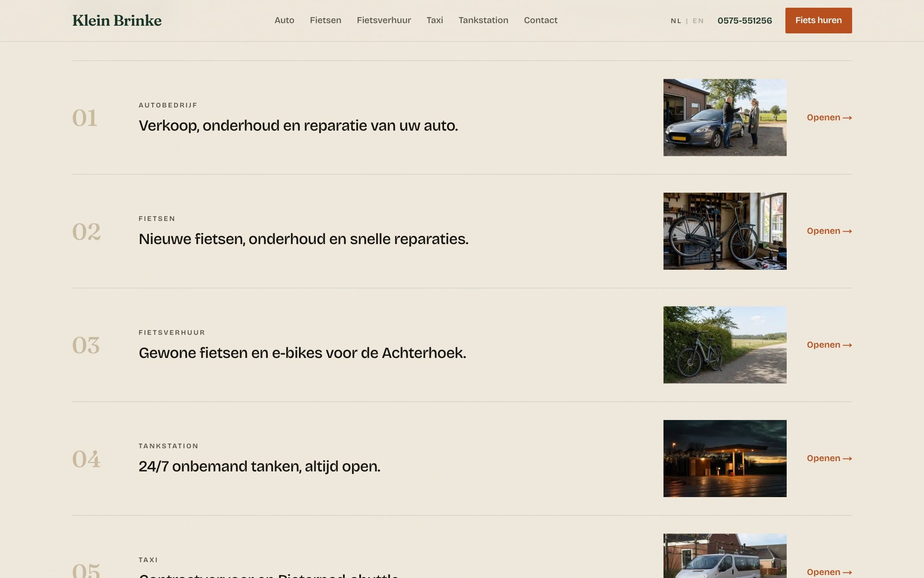Screen dimensions: 924x578
Task: Click the TAXI category label
Action: tap(148, 560)
